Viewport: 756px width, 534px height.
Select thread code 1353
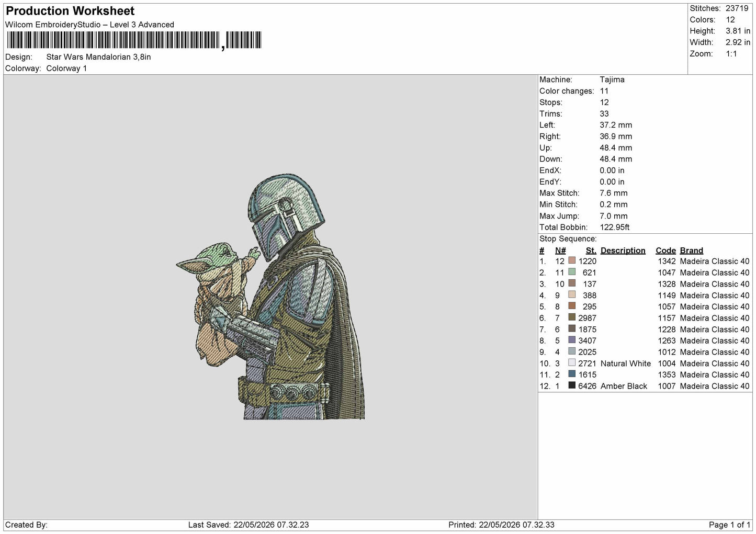[x=667, y=374]
